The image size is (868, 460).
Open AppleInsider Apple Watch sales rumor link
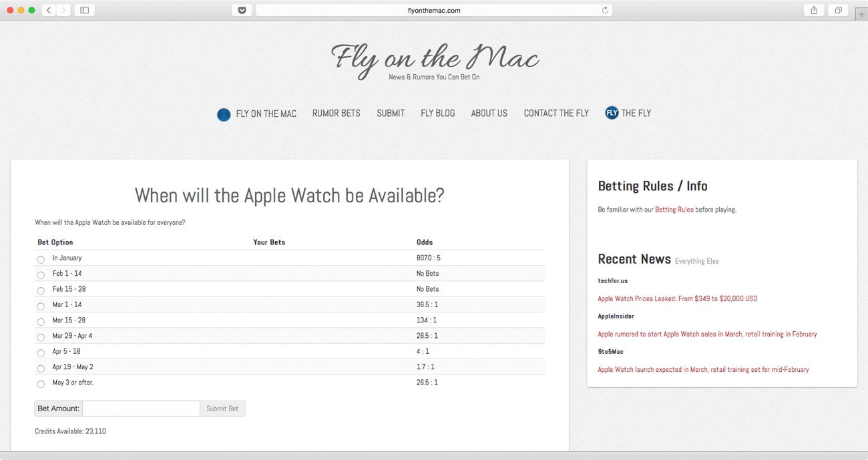pyautogui.click(x=707, y=334)
